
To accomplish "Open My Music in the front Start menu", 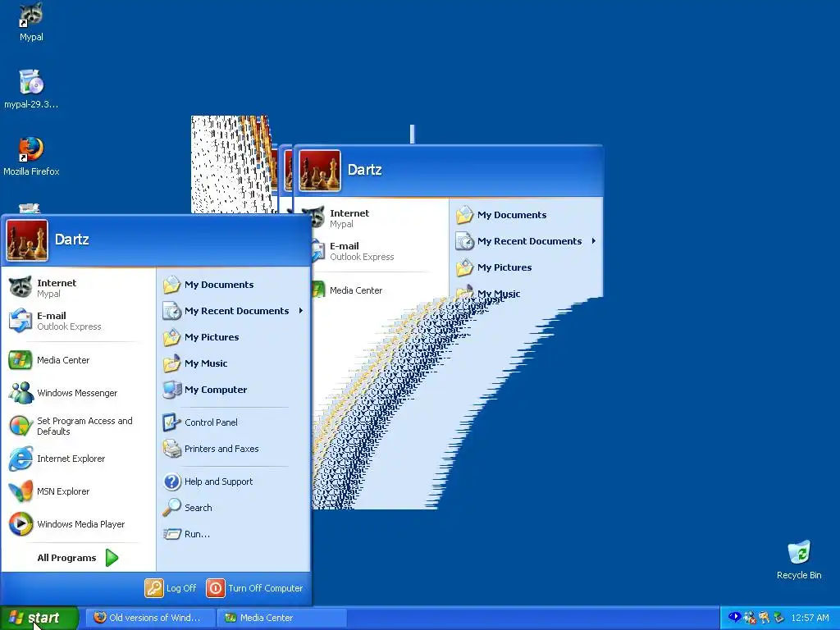I will [234, 363].
